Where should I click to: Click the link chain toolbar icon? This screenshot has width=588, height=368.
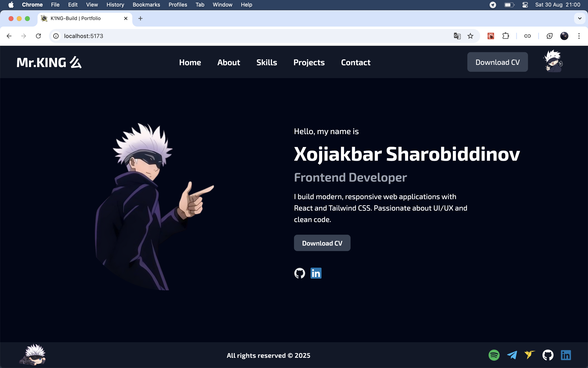click(527, 36)
